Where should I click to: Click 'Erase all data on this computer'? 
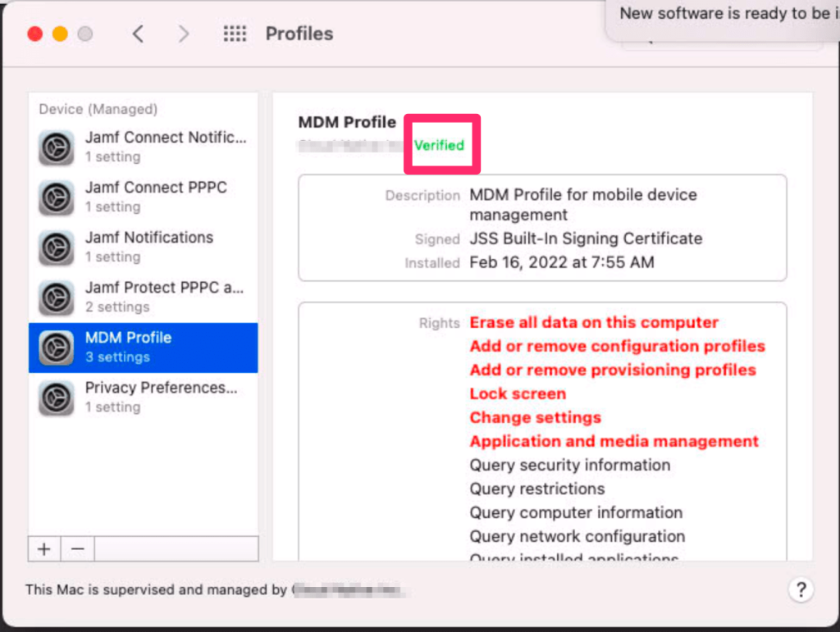click(x=594, y=322)
